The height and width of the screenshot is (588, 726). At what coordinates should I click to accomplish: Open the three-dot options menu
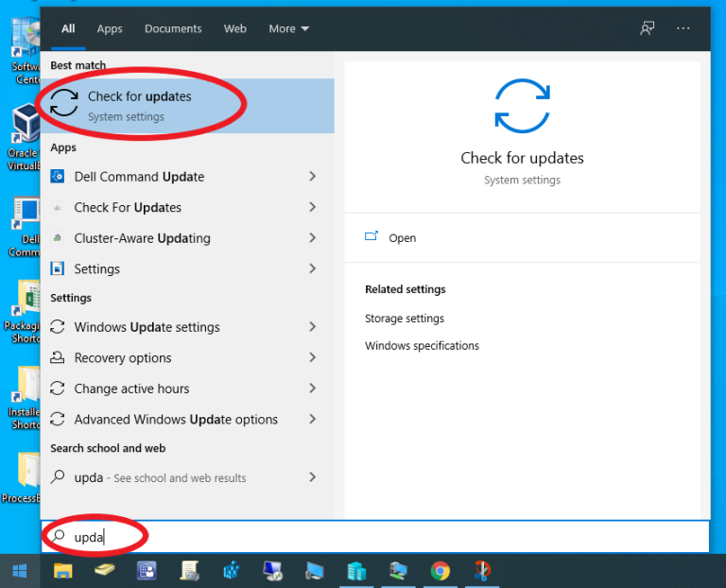(683, 28)
